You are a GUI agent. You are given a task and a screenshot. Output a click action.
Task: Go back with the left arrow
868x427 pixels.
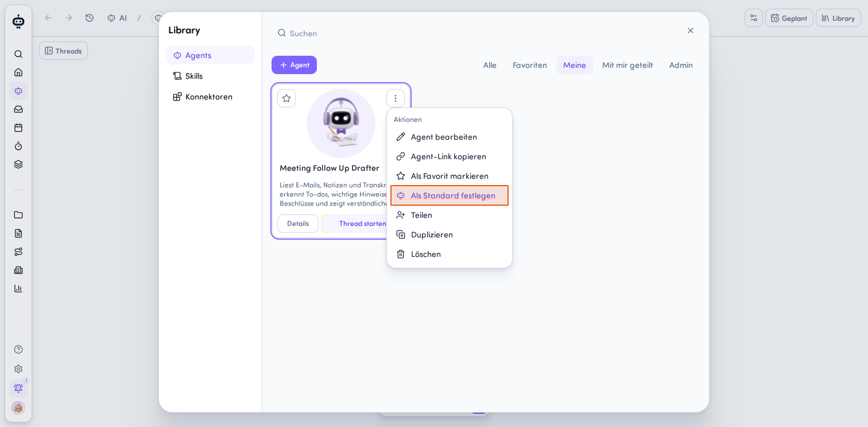point(48,18)
